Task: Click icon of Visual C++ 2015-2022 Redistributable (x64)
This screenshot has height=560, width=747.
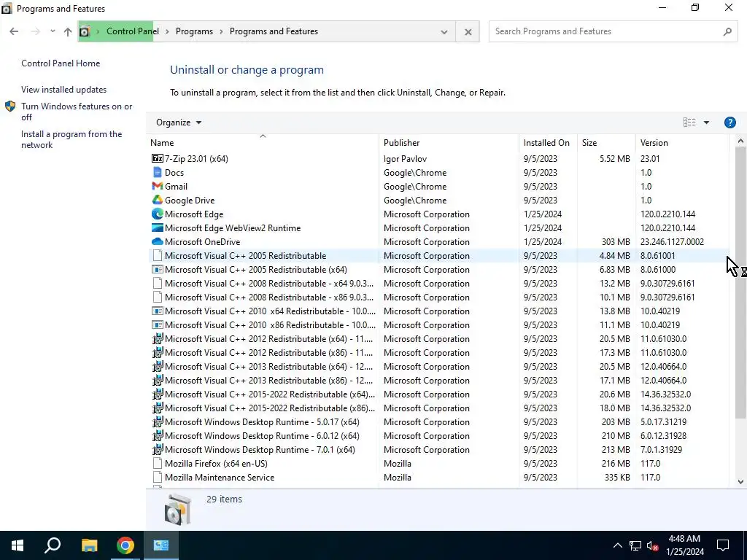Action: [x=158, y=394]
